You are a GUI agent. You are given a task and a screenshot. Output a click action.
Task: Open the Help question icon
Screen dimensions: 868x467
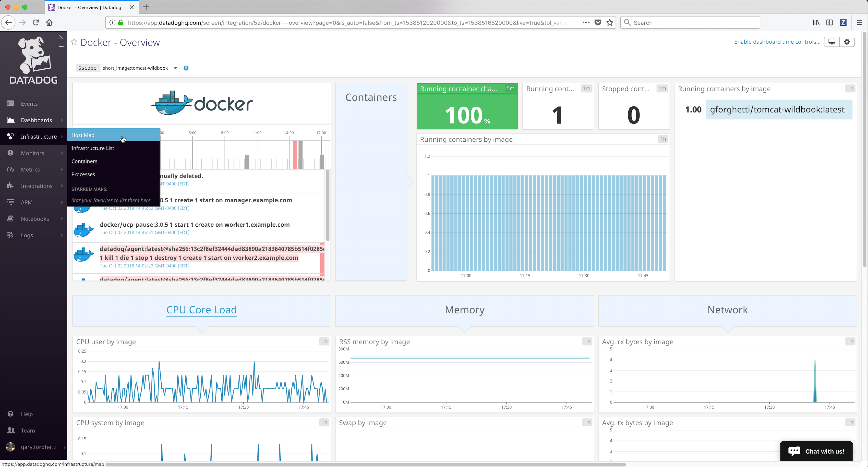click(x=11, y=414)
